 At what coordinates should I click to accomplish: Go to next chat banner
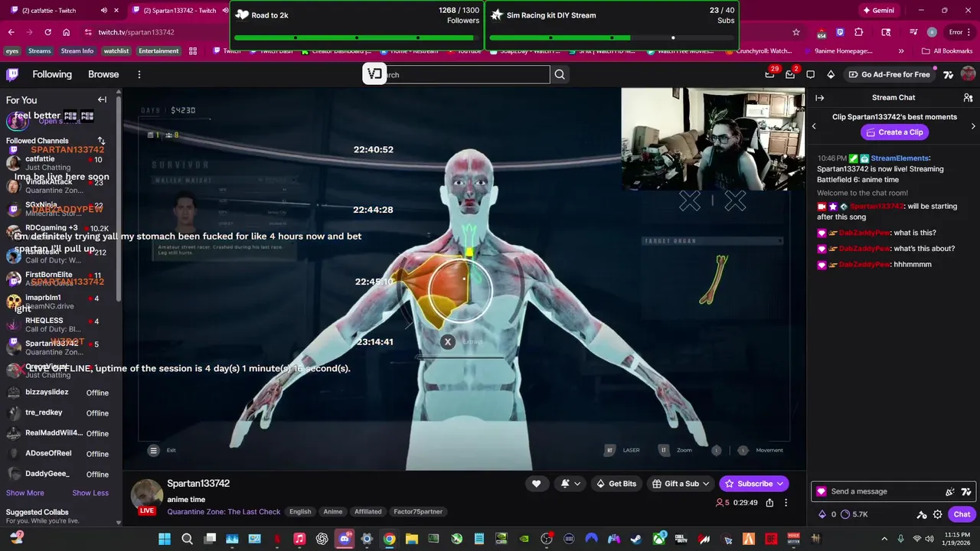(973, 126)
